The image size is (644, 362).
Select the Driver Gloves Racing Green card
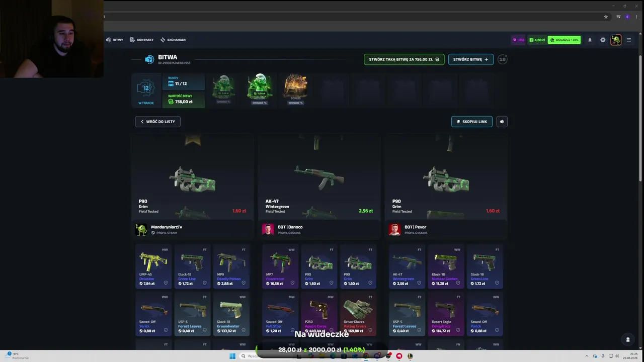click(x=358, y=314)
